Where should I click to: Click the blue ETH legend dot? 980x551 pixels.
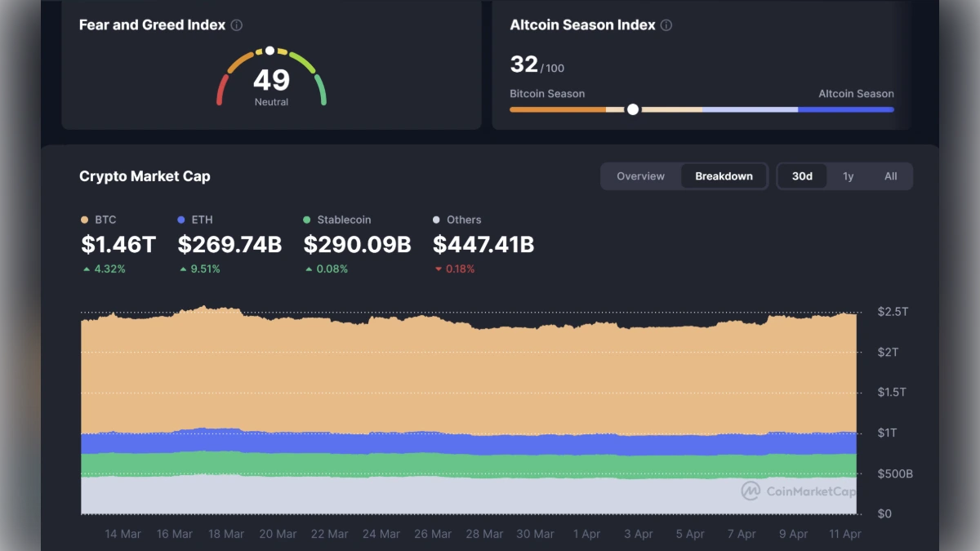(x=181, y=220)
